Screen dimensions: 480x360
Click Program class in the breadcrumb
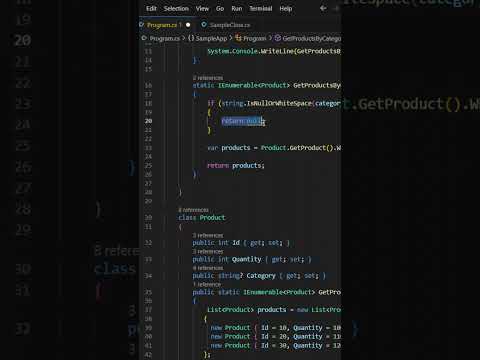coord(254,39)
